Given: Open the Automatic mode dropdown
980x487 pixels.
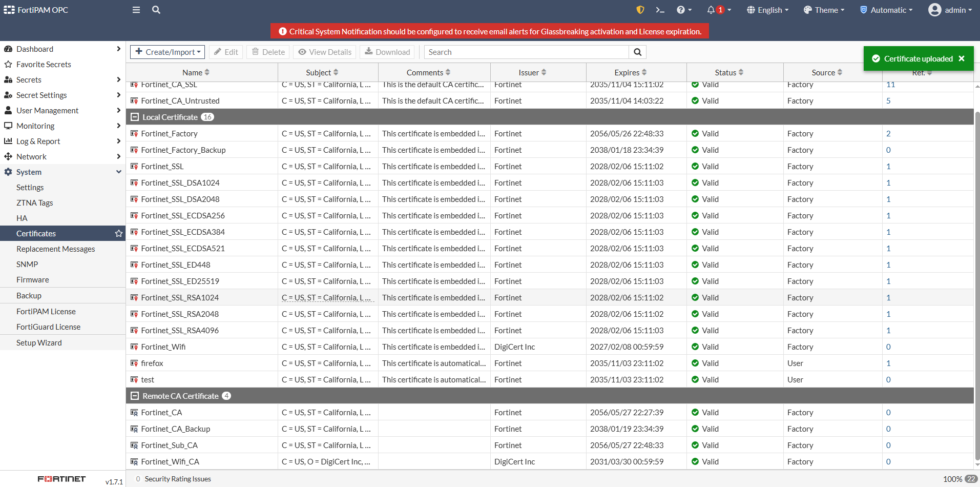Looking at the screenshot, I should [x=886, y=10].
